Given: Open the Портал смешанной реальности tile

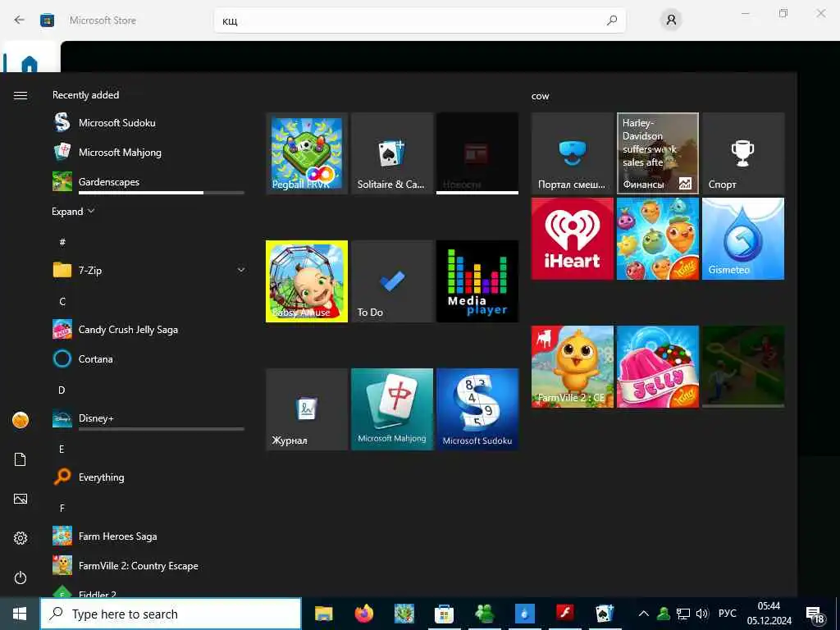Looking at the screenshot, I should [x=572, y=153].
